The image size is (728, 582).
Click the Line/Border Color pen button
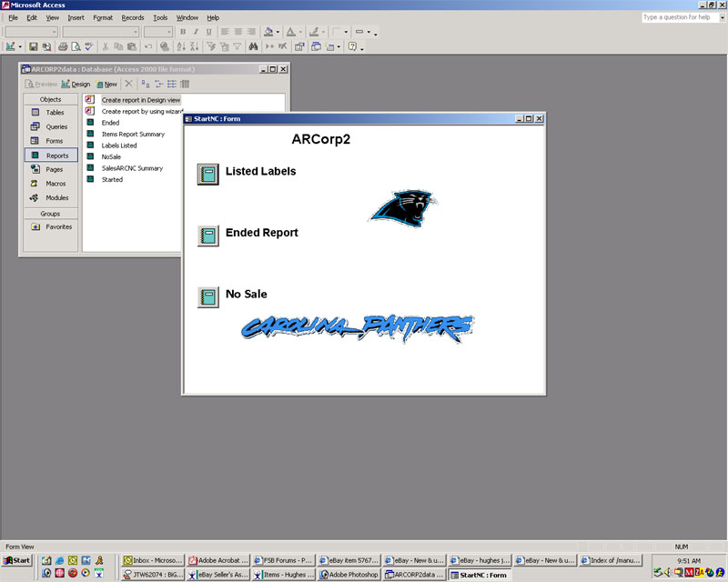coord(314,32)
